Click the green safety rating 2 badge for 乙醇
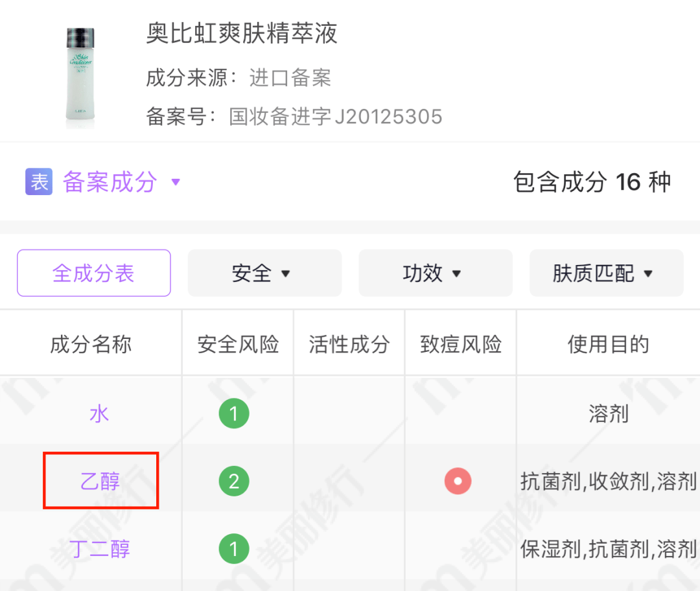 click(234, 481)
